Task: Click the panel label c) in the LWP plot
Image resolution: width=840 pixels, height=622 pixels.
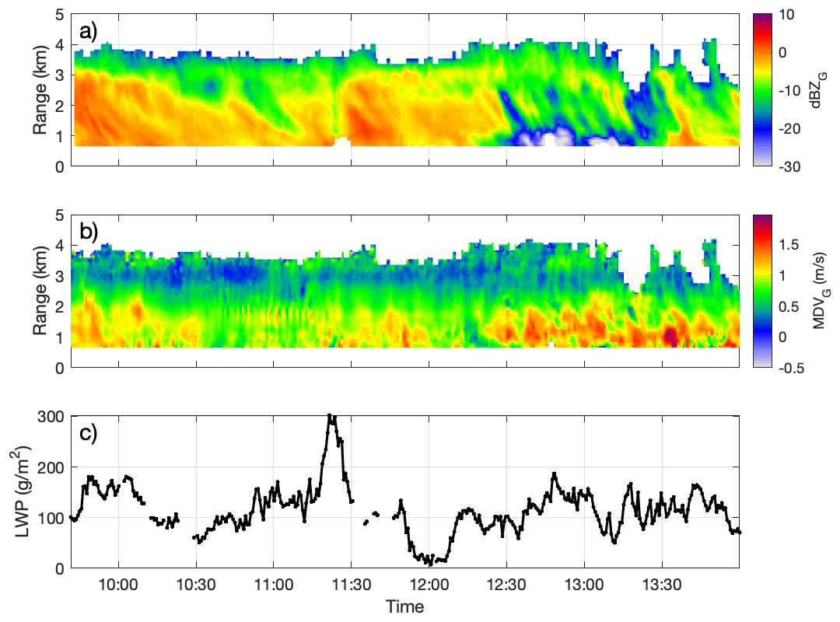Action: [x=89, y=434]
